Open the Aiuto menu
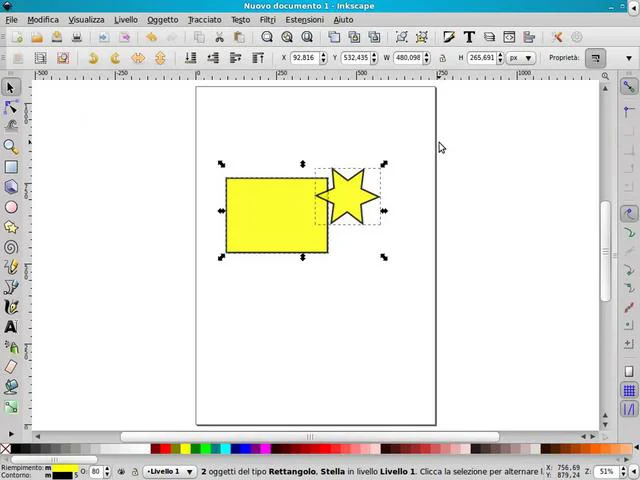The image size is (640, 480). (x=343, y=20)
